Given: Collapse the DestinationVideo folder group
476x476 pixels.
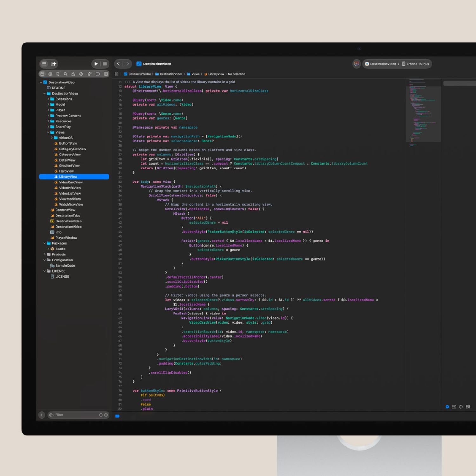Looking at the screenshot, I should (x=44, y=93).
